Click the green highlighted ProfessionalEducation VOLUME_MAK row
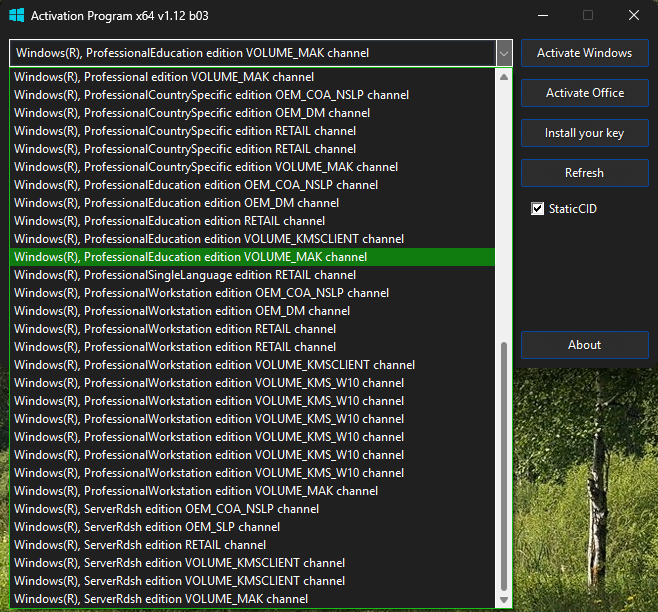 click(x=252, y=257)
